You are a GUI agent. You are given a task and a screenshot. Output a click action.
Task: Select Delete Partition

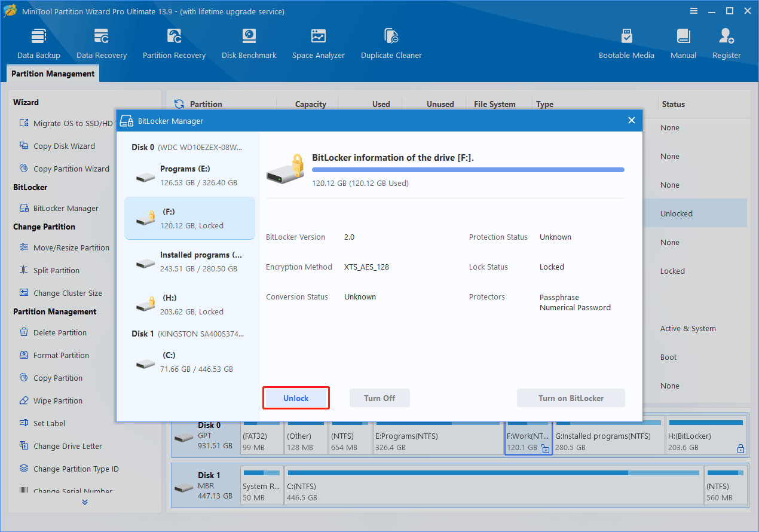coord(53,332)
